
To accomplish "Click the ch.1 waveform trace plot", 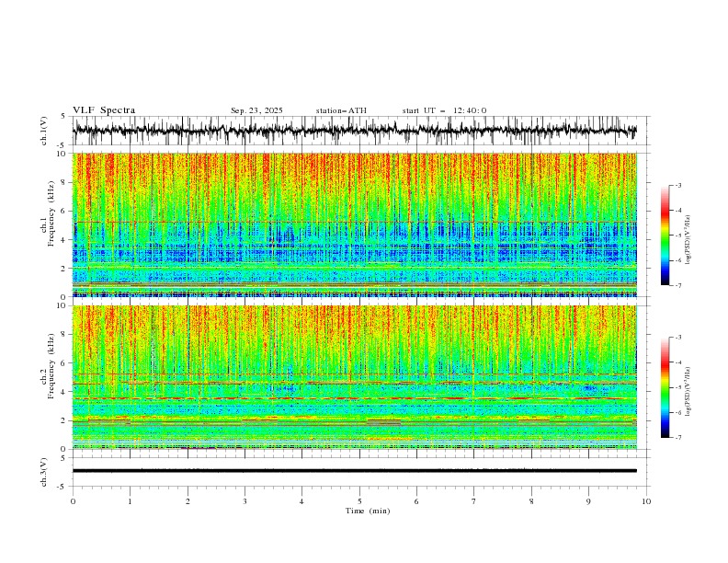I will (355, 131).
